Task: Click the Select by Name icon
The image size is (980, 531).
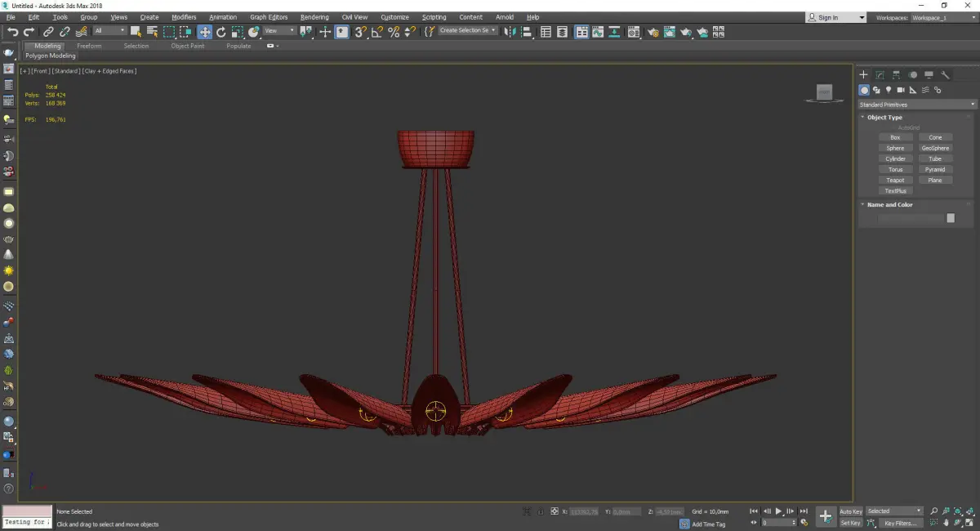Action: click(x=152, y=32)
